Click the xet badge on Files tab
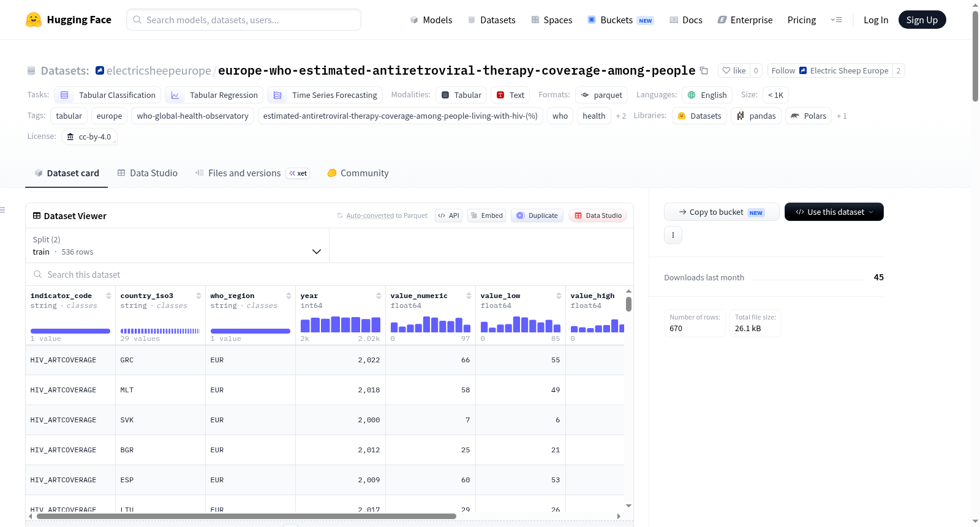 298,173
